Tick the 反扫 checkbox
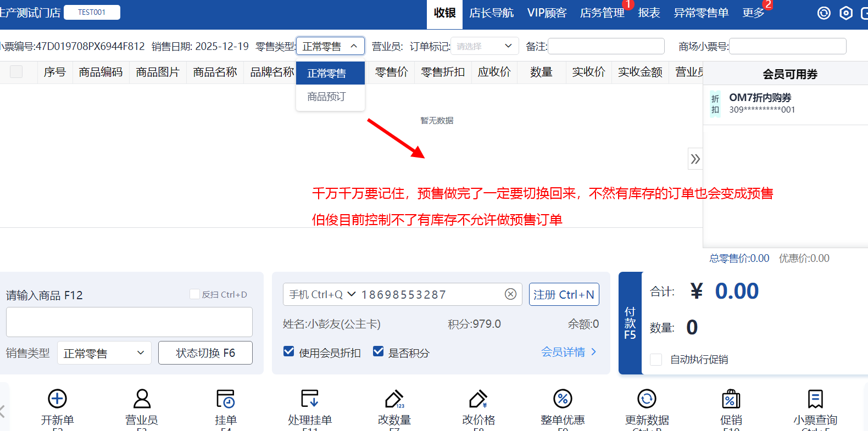This screenshot has height=431, width=868. click(194, 294)
